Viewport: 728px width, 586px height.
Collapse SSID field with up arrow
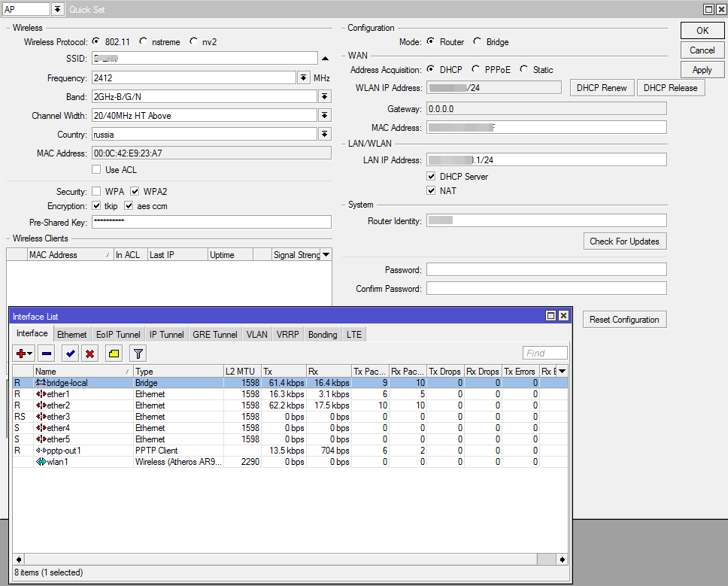tap(325, 59)
